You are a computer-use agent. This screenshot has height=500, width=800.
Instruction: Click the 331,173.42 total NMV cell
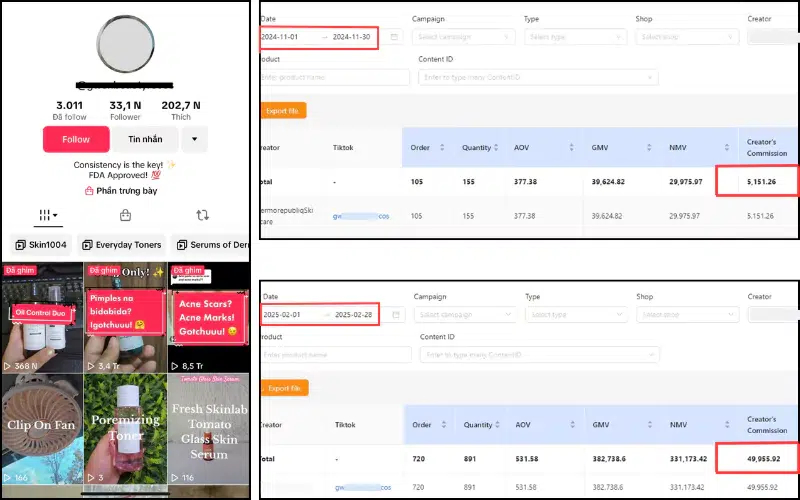688,459
